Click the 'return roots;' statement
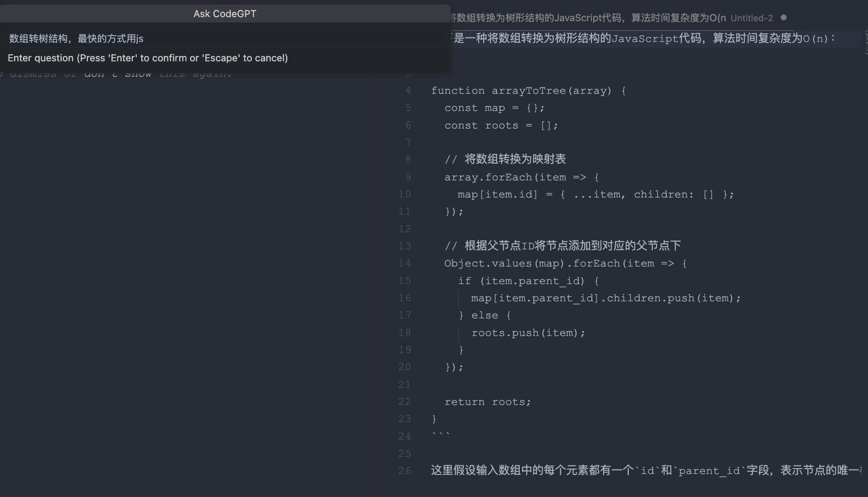This screenshot has height=497, width=868. (x=487, y=402)
